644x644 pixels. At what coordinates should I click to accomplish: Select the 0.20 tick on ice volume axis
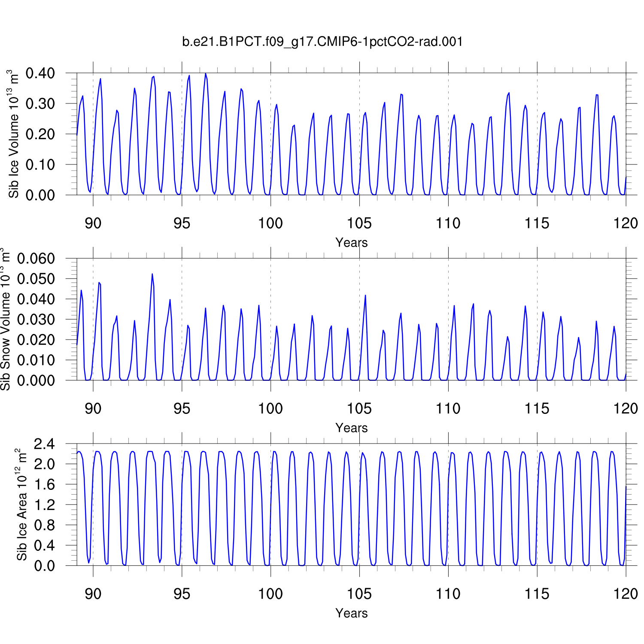click(x=40, y=134)
